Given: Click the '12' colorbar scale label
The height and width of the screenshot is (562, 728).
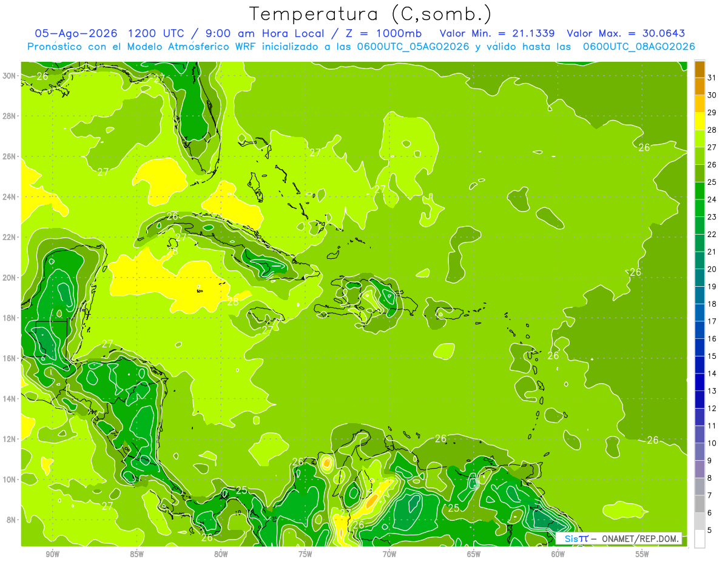Looking at the screenshot, I should tap(712, 408).
